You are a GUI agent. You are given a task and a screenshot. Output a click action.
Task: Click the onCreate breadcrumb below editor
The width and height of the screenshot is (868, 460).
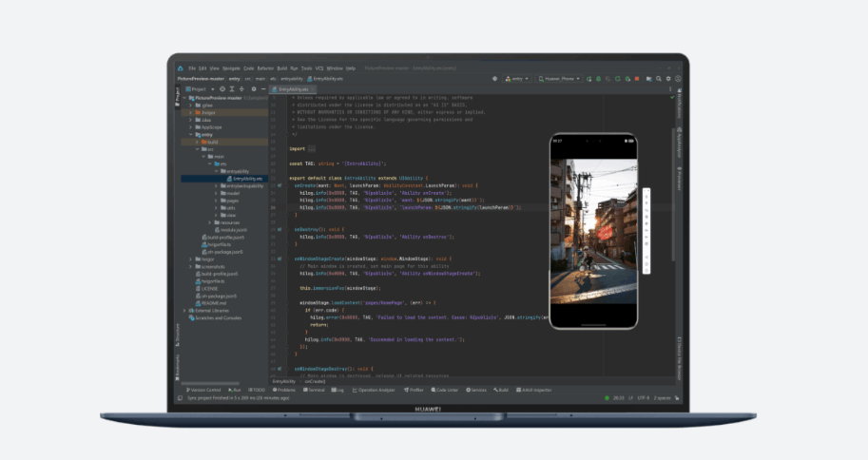tap(315, 381)
